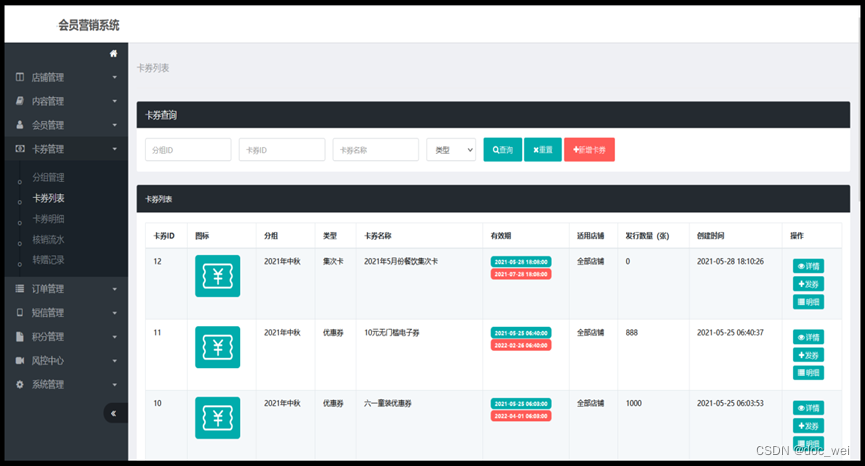Click the 店铺管理 store icon
The image size is (865, 466).
click(20, 77)
